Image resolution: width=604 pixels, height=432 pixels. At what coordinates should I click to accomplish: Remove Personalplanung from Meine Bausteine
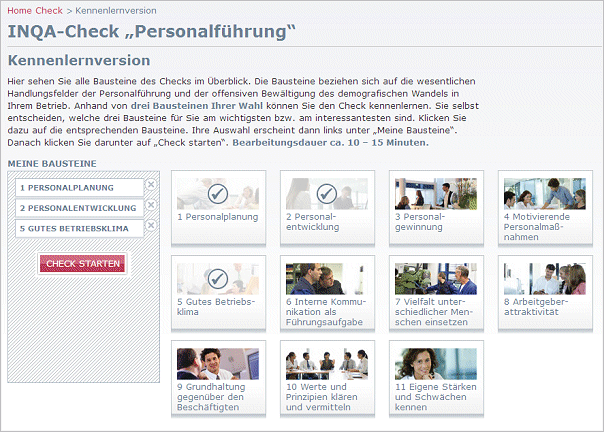coord(151,185)
